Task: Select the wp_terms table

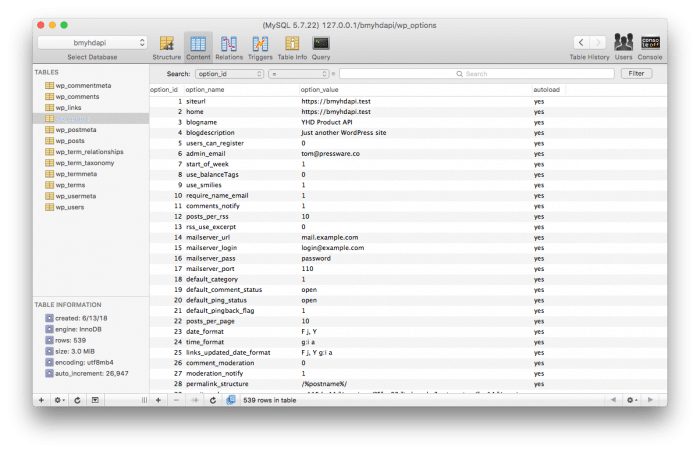Action: click(70, 185)
